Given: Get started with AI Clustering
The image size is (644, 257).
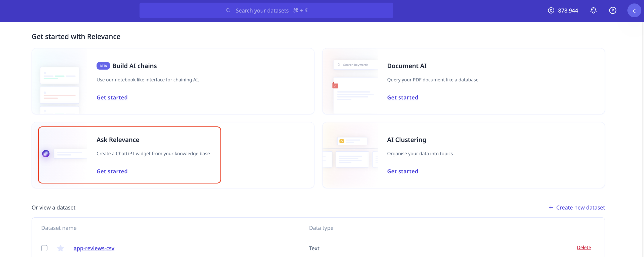Looking at the screenshot, I should [402, 171].
